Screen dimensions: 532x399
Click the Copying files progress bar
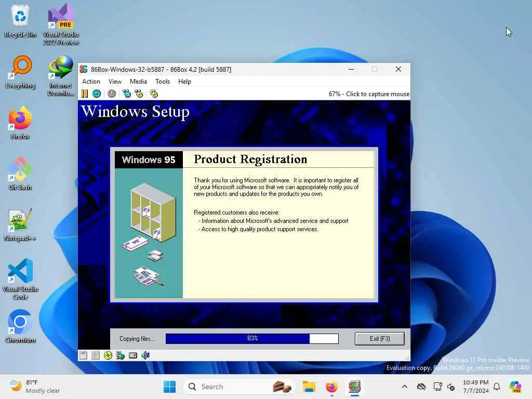252,339
